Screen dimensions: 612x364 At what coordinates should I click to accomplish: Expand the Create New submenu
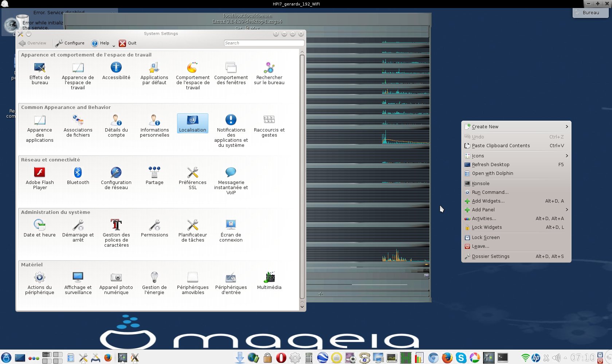point(516,126)
